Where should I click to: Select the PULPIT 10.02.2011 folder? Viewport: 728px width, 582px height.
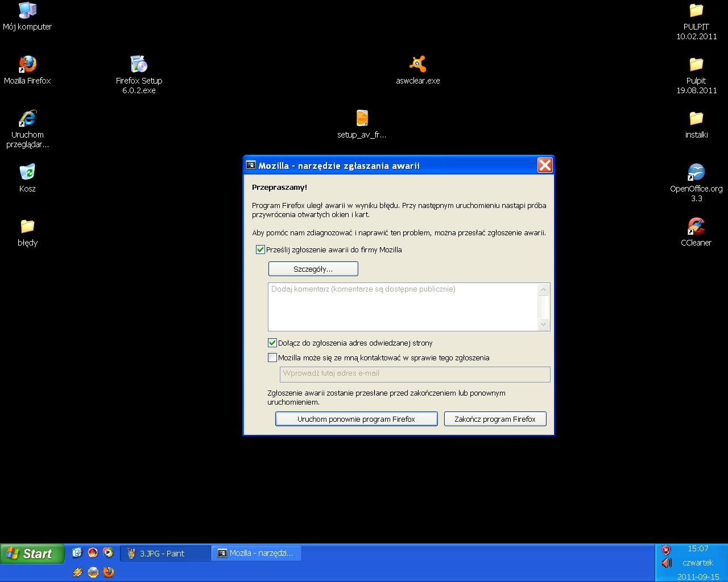click(x=696, y=21)
